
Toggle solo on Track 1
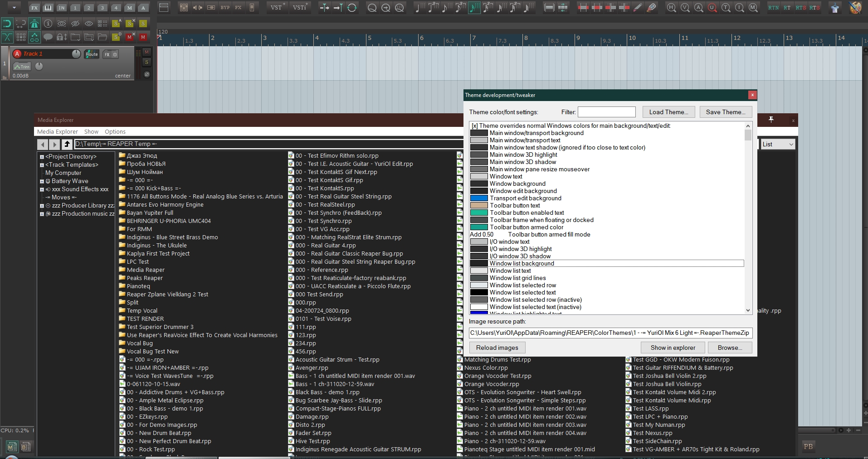(146, 62)
